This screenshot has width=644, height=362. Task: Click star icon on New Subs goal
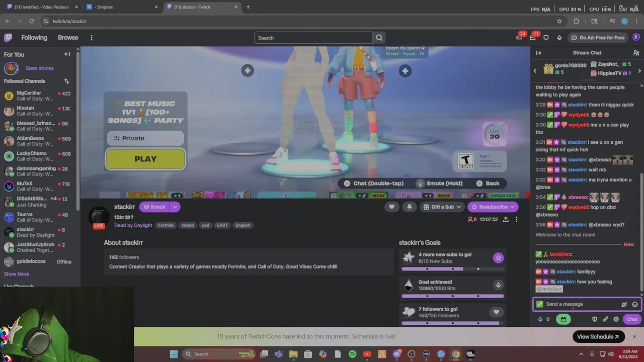click(498, 258)
